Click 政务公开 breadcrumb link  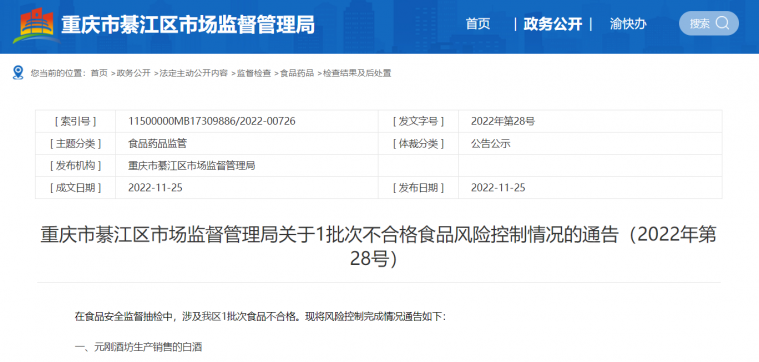pyautogui.click(x=133, y=73)
